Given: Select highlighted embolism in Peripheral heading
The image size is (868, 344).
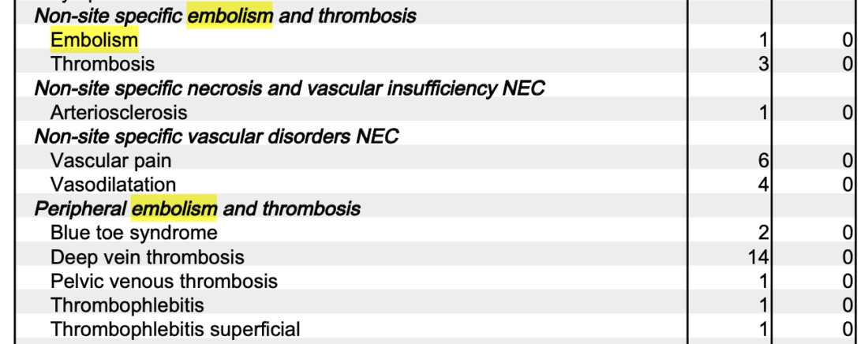Looking at the screenshot, I should (174, 209).
